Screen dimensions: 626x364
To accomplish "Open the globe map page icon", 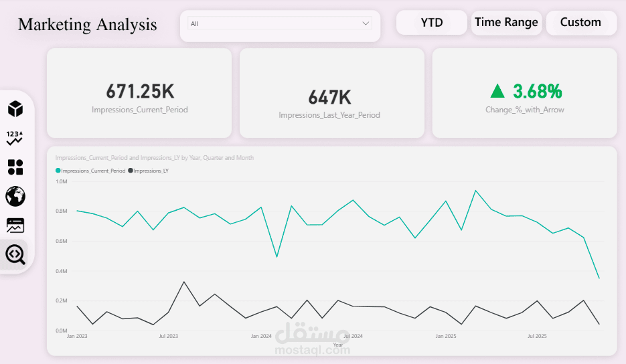I will click(x=15, y=196).
